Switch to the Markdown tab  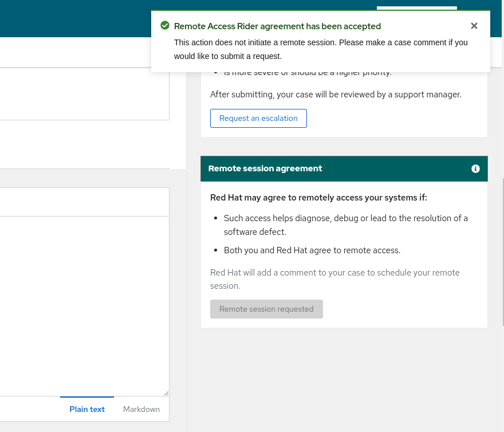point(141,409)
